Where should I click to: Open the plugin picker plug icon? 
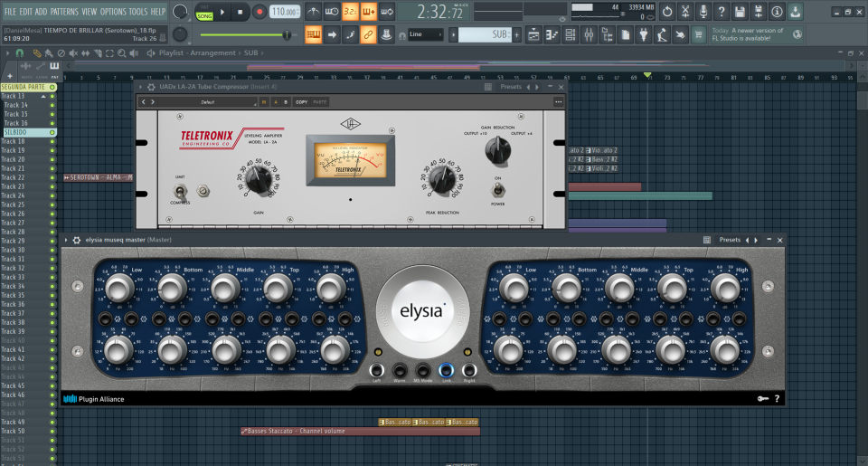pyautogui.click(x=643, y=35)
